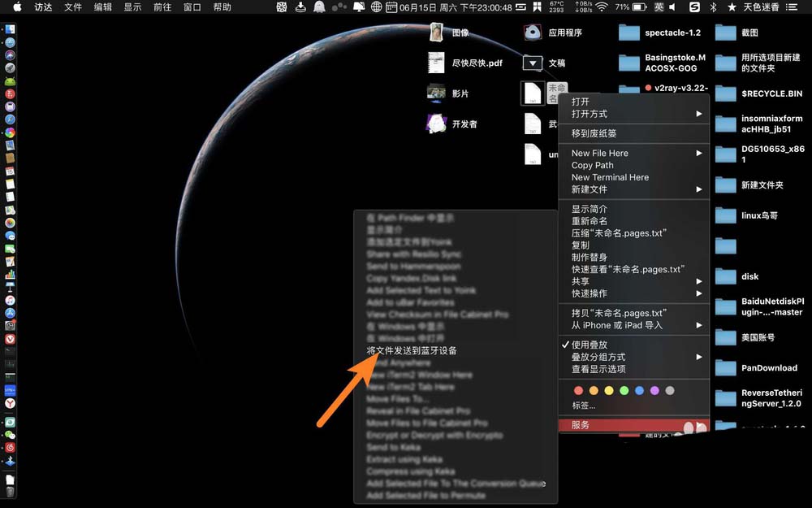Choose 显示简介 in context menu
Viewport: 812px width, 508px height.
pos(633,209)
